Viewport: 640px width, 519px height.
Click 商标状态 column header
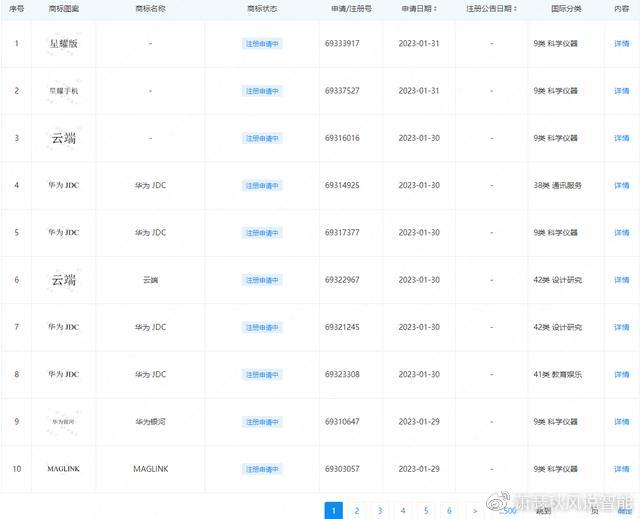(262, 9)
